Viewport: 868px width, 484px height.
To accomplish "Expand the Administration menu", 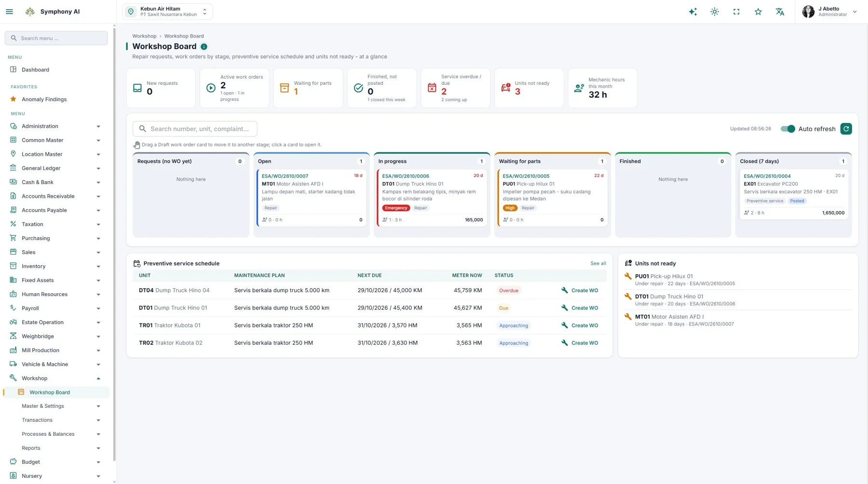I will click(55, 126).
